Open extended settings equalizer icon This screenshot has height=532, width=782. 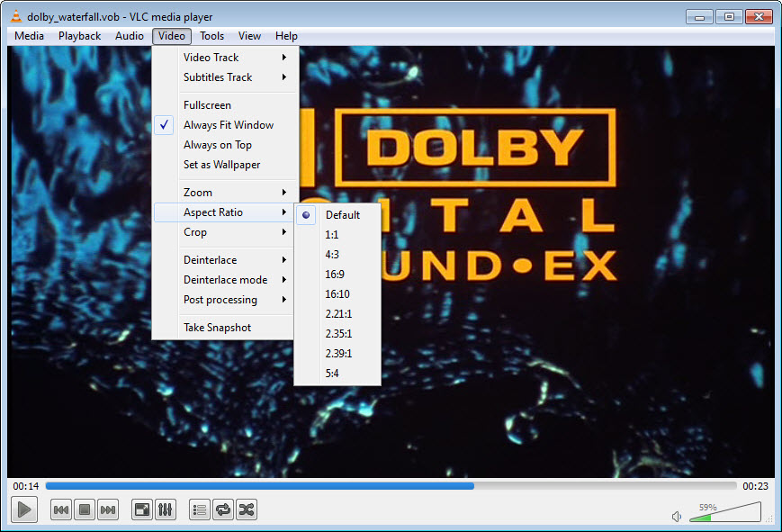(x=165, y=509)
